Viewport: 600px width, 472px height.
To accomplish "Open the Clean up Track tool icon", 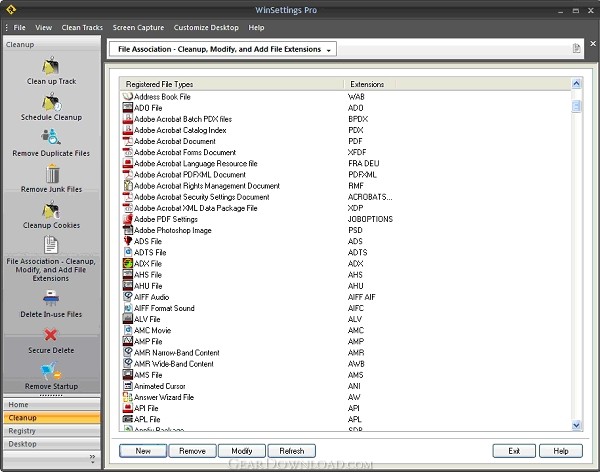I will pyautogui.click(x=51, y=66).
